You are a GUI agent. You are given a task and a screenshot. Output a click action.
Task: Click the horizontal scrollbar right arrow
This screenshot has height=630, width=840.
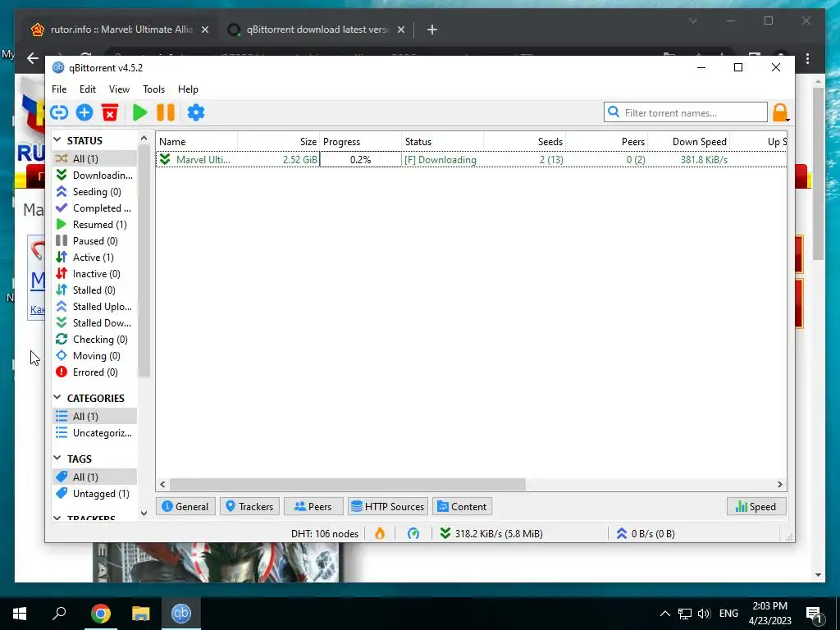pyautogui.click(x=780, y=484)
